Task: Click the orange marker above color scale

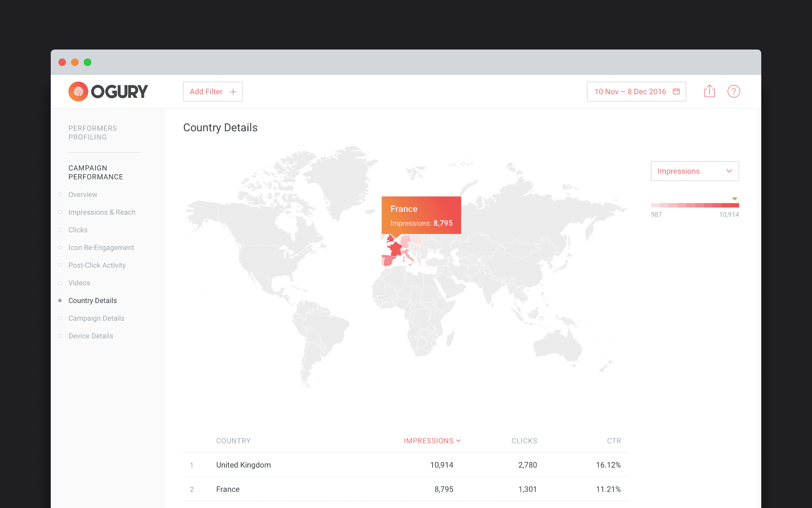Action: tap(735, 198)
